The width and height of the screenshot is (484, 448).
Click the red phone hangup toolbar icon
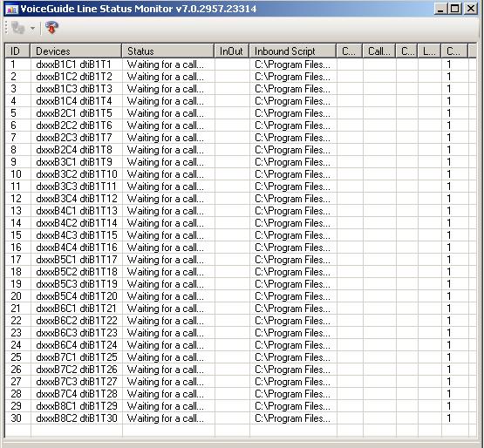point(51,28)
